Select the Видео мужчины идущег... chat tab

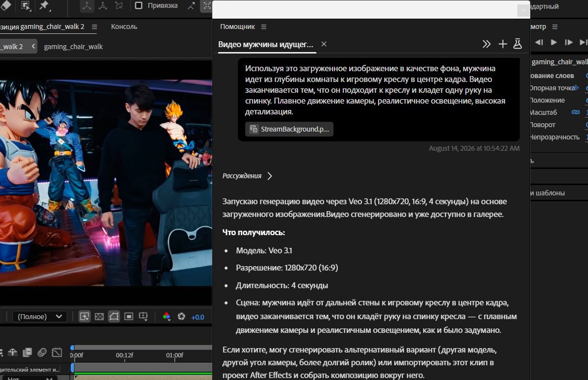click(x=265, y=44)
